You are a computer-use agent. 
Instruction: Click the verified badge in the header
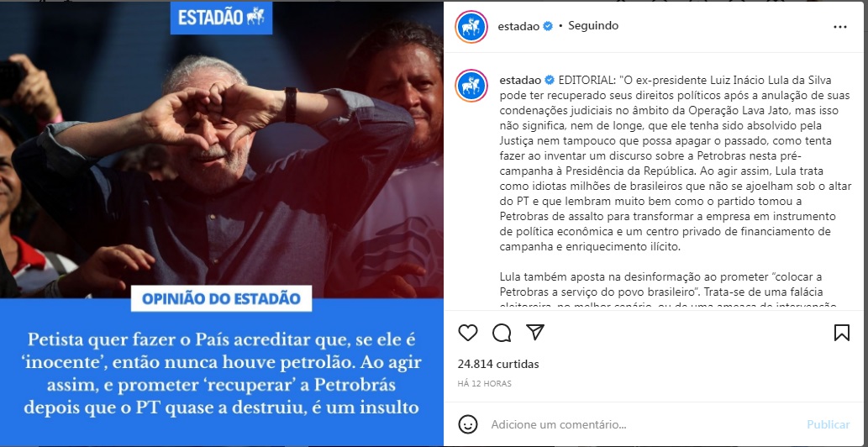[x=548, y=26]
